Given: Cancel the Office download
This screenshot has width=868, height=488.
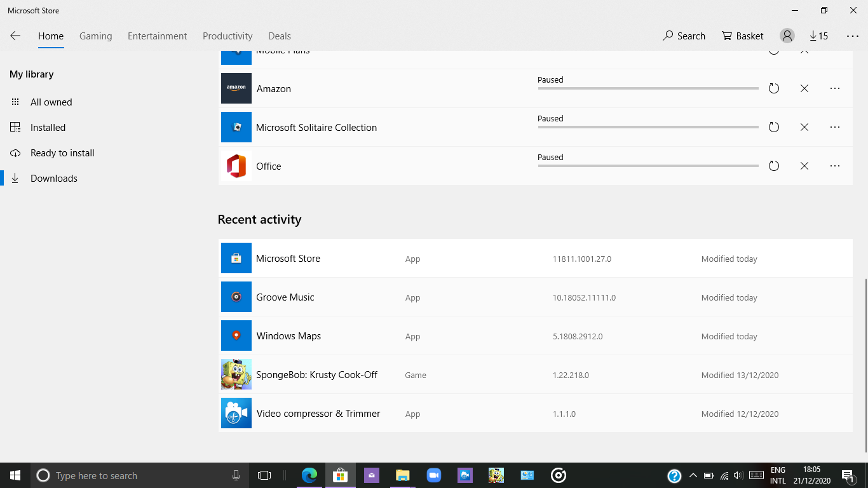Looking at the screenshot, I should 804,166.
